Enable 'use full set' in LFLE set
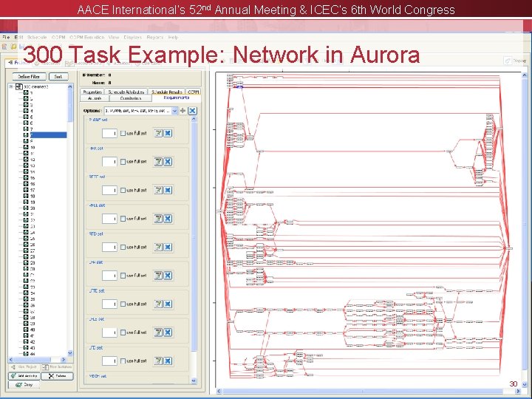Image resolution: width=532 pixels, height=399 pixels. pyautogui.click(x=123, y=332)
